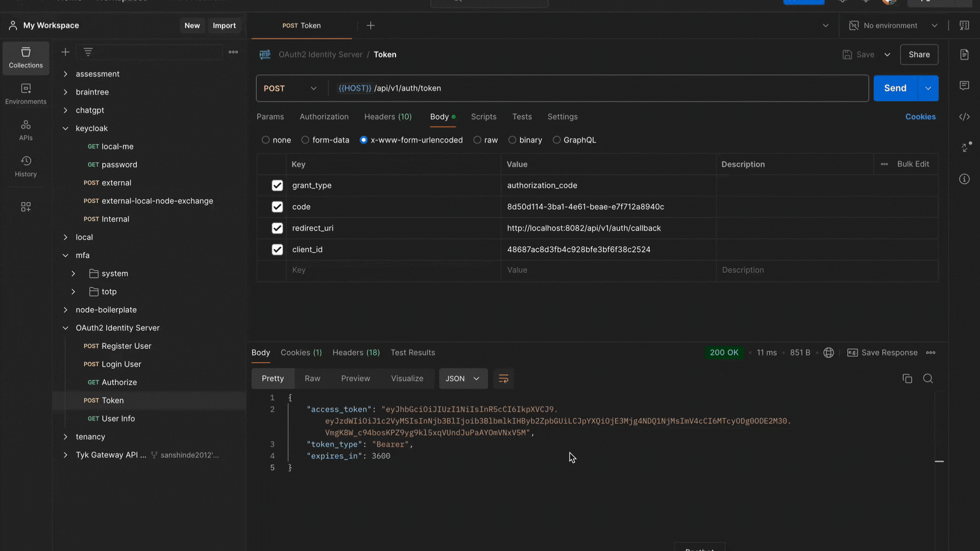Click plus to create new collection
Viewport: 980px width, 551px height.
(x=65, y=52)
